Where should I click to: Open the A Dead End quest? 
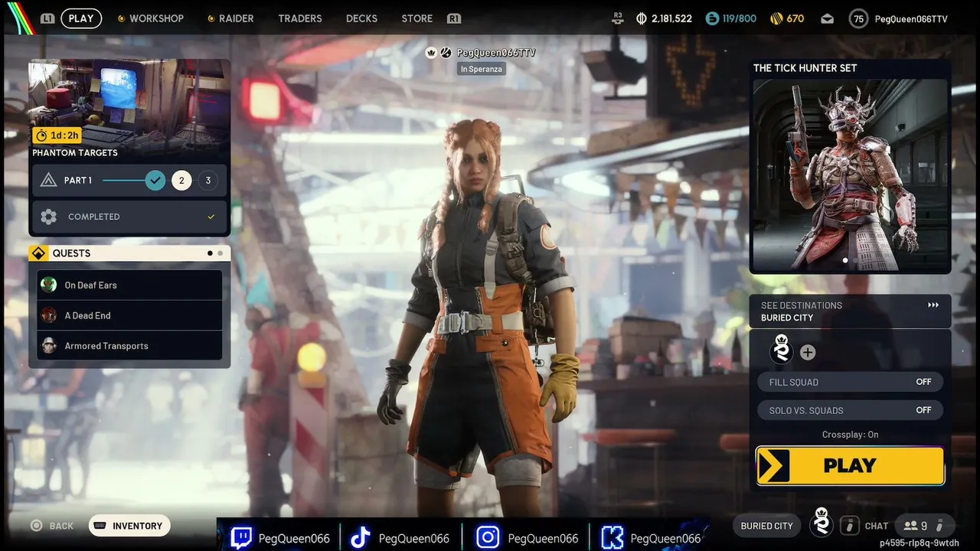click(129, 315)
